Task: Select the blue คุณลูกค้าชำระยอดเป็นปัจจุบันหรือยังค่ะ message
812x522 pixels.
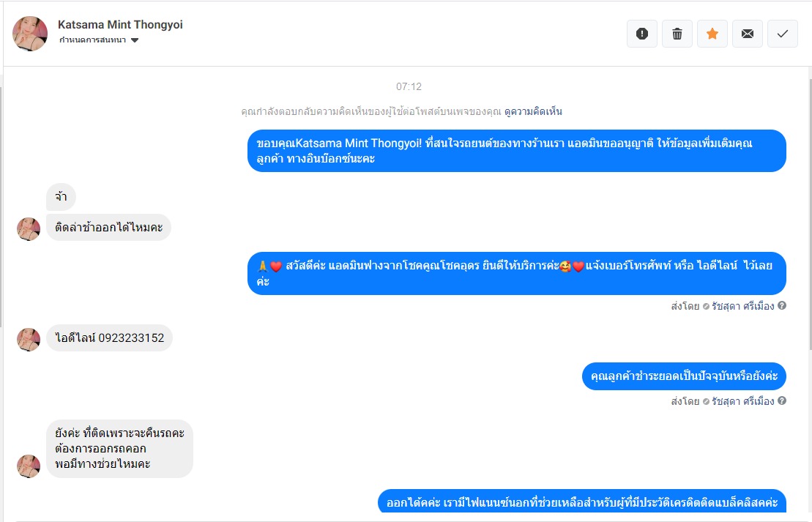Action: [684, 376]
